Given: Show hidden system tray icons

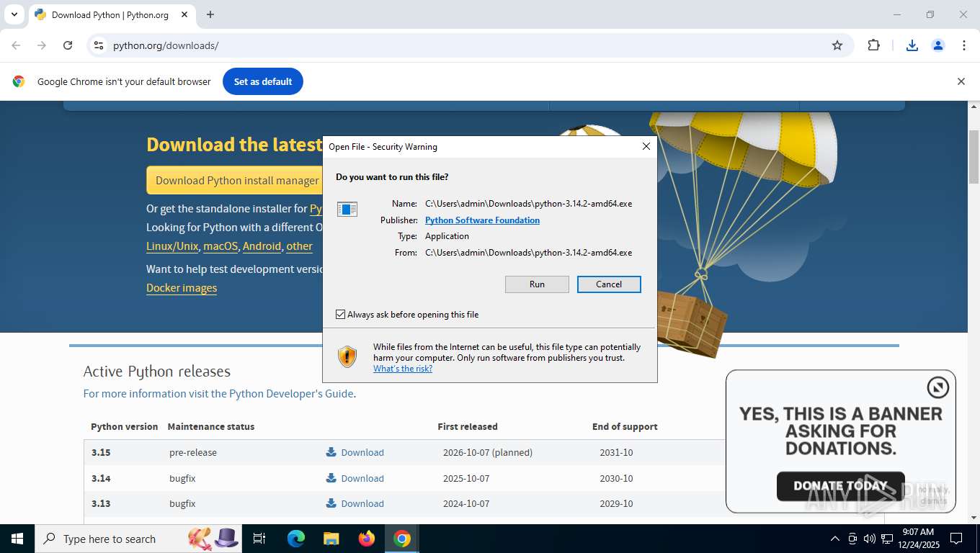Looking at the screenshot, I should pos(835,539).
